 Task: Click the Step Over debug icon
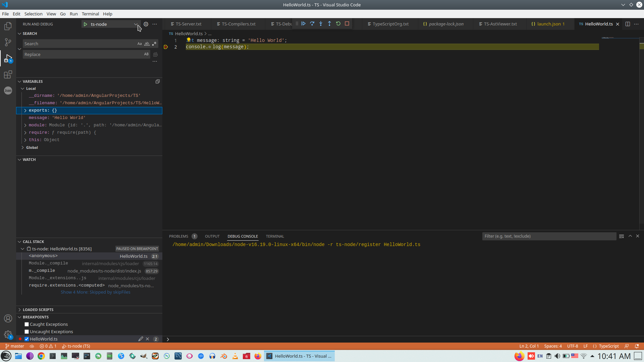(312, 24)
